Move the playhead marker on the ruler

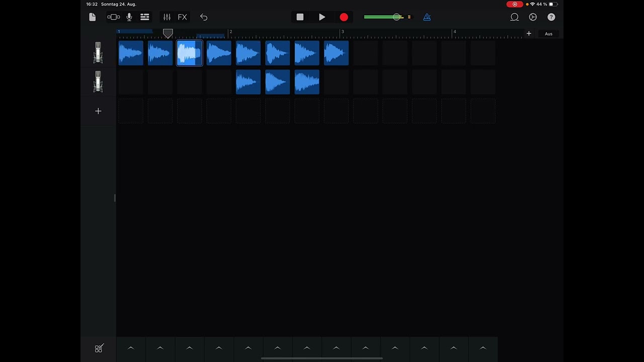pyautogui.click(x=168, y=33)
